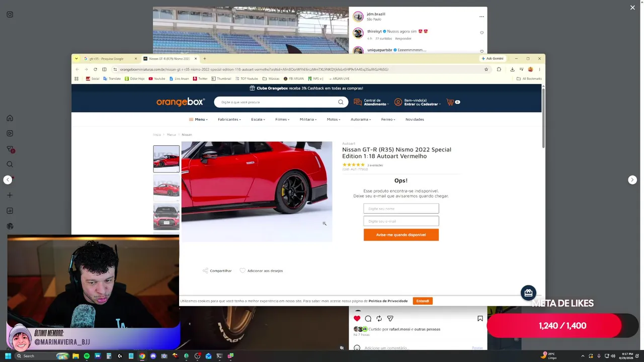Expand the Escala dropdown
This screenshot has width=644, height=362.
258,120
